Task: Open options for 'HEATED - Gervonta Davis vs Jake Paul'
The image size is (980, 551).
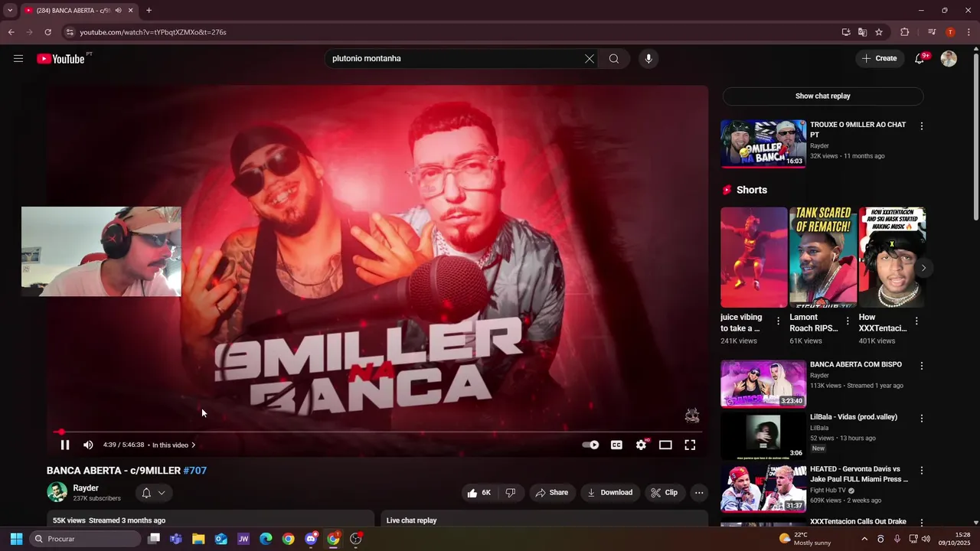Action: click(x=922, y=471)
